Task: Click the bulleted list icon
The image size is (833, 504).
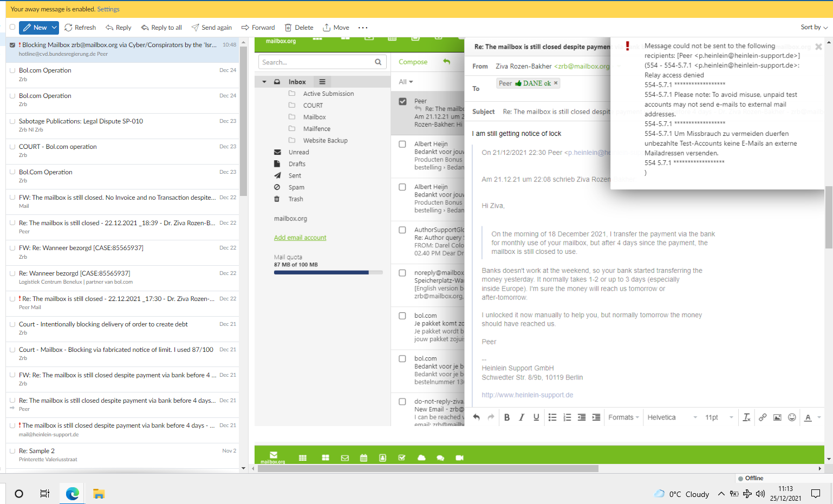Action: 552,417
